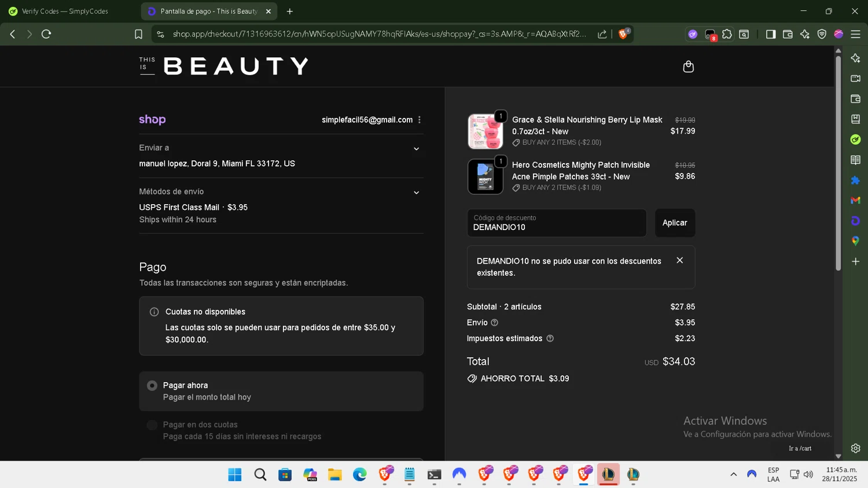This screenshot has width=868, height=488.
Task: Show info about Impuestos estimados
Action: [550, 338]
